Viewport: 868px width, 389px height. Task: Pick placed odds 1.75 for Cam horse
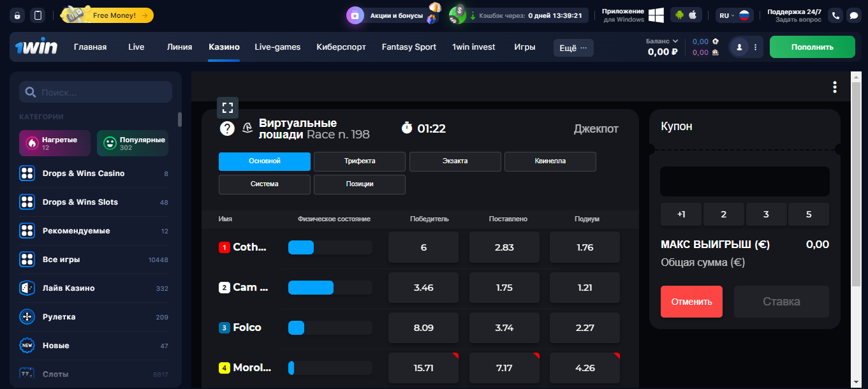click(x=504, y=288)
